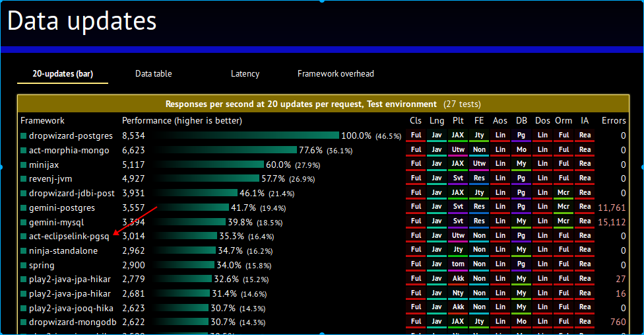644x335 pixels.
Task: Open the Latency tab
Action: [x=245, y=73]
